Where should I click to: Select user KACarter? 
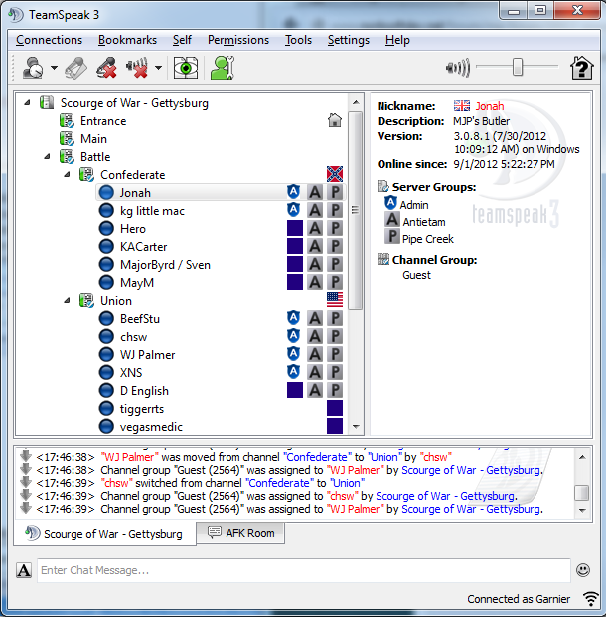click(x=144, y=247)
